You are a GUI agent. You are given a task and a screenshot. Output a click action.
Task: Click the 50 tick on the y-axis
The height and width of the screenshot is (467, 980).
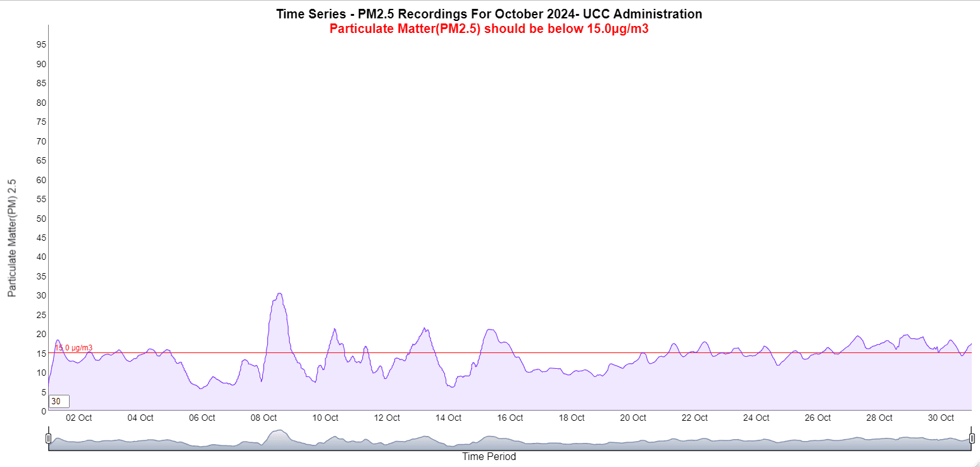(x=41, y=219)
